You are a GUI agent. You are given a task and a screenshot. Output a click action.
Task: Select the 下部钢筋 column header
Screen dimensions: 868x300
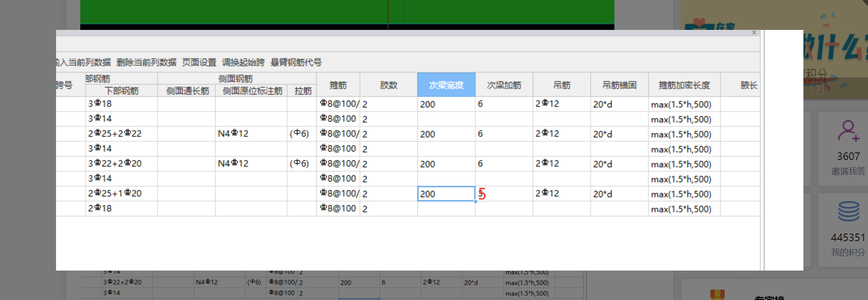pos(122,91)
